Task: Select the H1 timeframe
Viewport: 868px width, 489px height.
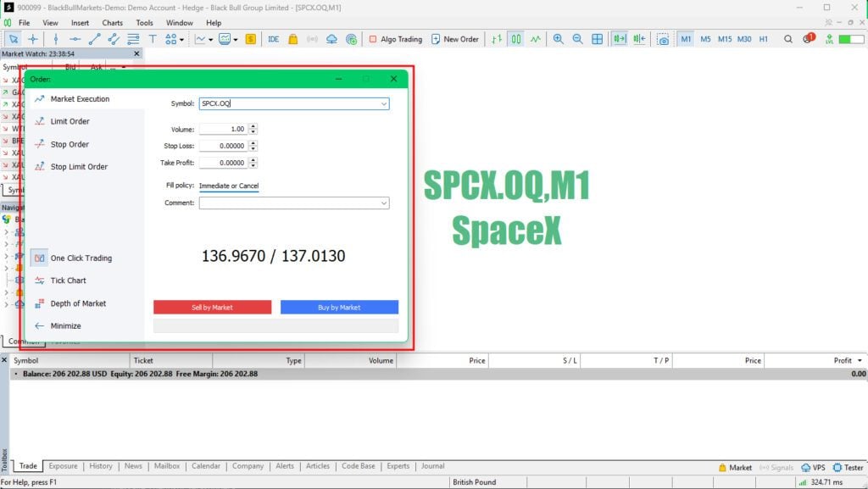Action: pyautogui.click(x=764, y=39)
